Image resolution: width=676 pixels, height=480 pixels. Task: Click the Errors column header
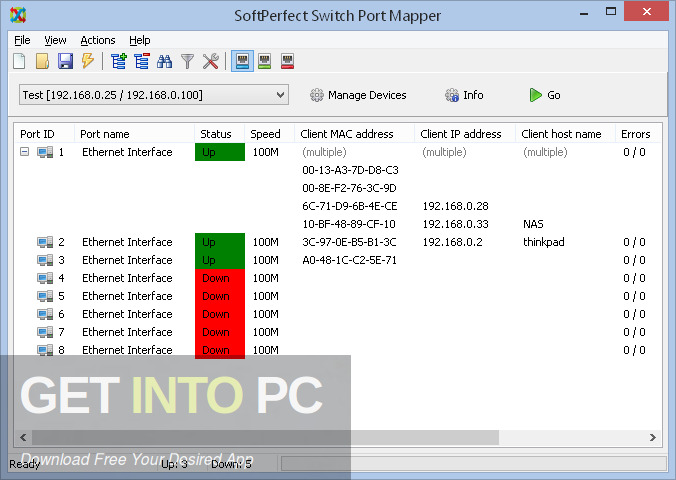[637, 134]
